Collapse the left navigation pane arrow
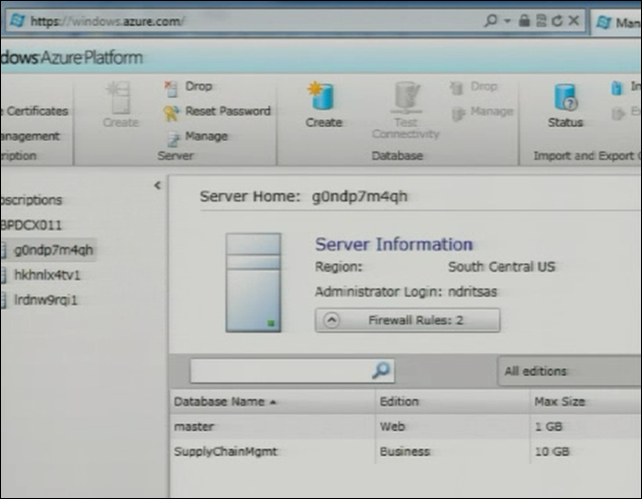642x499 pixels. (158, 185)
